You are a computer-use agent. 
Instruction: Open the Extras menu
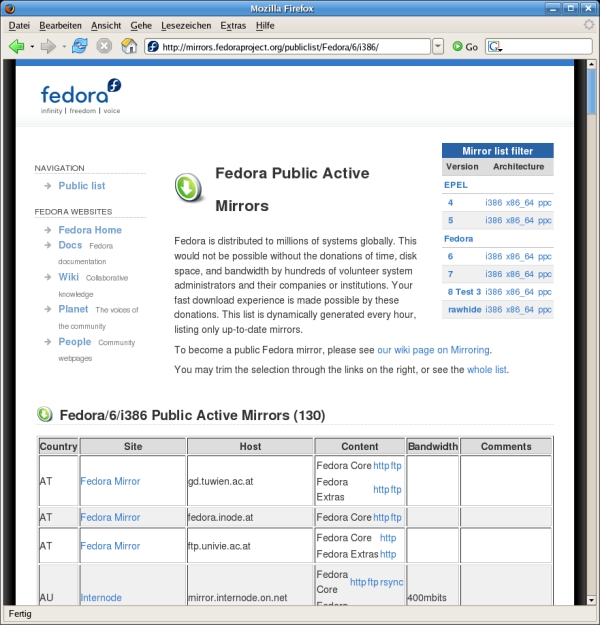tap(233, 24)
